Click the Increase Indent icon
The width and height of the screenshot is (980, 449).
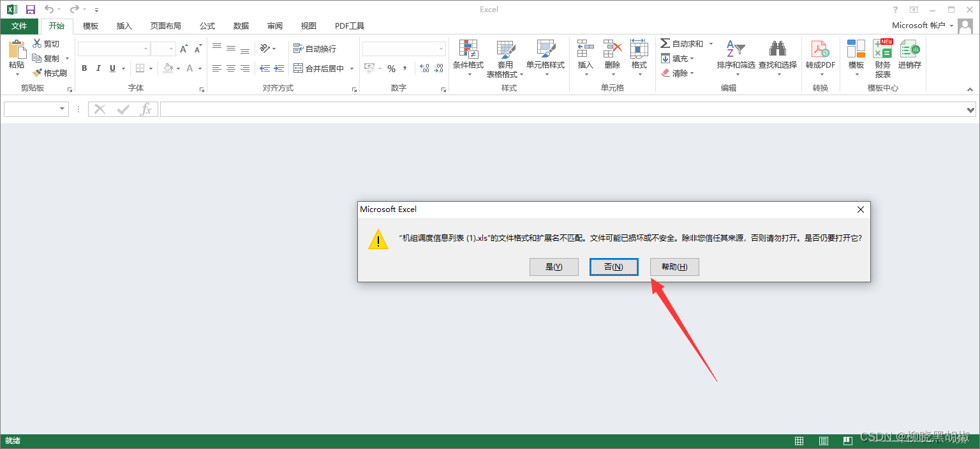(x=279, y=68)
